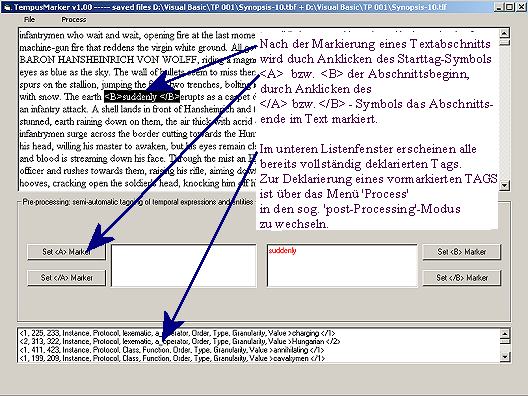Click the highlighted '<B>suddenly </B>' text
Image resolution: width=528 pixels, height=396 pixels.
click(x=142, y=97)
